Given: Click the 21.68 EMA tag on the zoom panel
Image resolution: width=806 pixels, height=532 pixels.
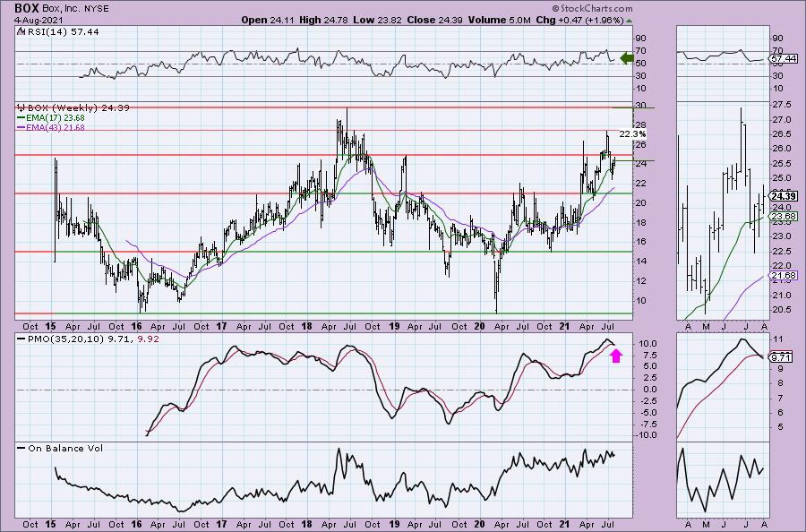Looking at the screenshot, I should click(x=784, y=276).
